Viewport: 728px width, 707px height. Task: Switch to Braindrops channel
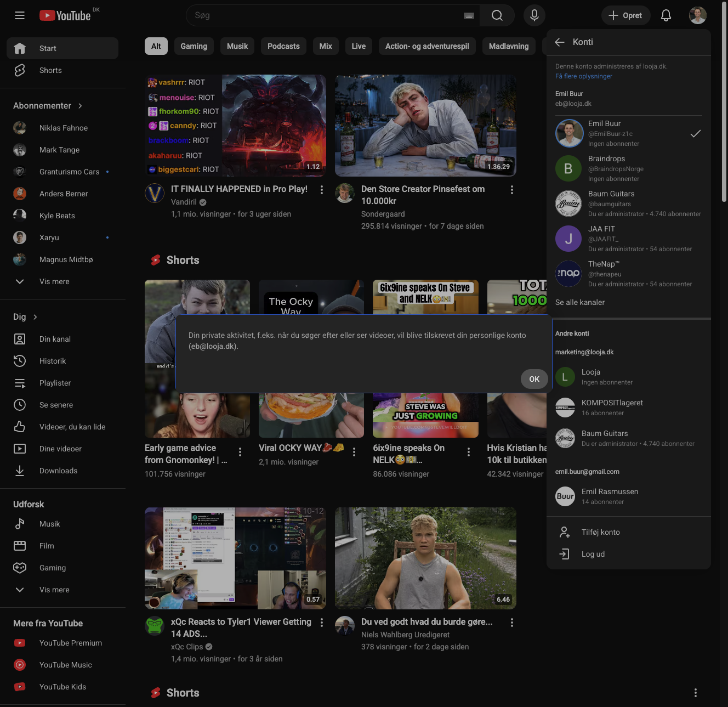629,168
